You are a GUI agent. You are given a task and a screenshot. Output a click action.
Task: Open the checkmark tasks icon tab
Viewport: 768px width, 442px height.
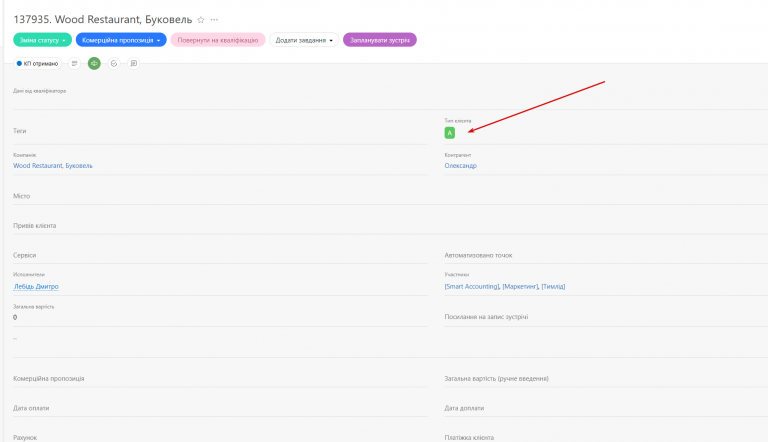tap(114, 63)
